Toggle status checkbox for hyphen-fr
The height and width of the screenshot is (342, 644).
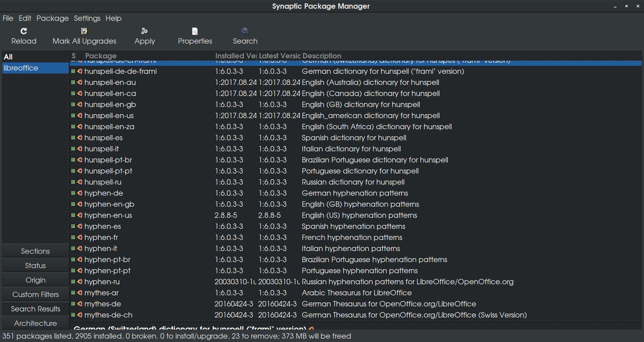73,237
